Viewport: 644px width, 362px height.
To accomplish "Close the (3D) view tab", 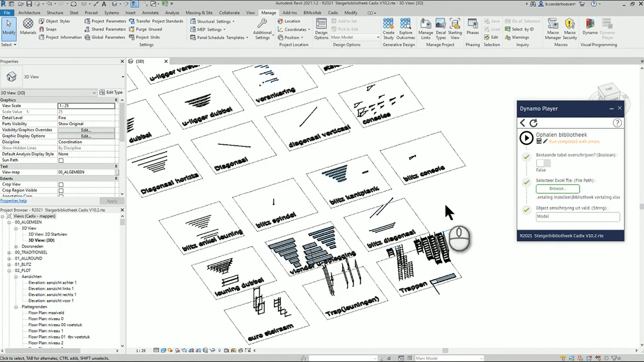I will [166, 61].
